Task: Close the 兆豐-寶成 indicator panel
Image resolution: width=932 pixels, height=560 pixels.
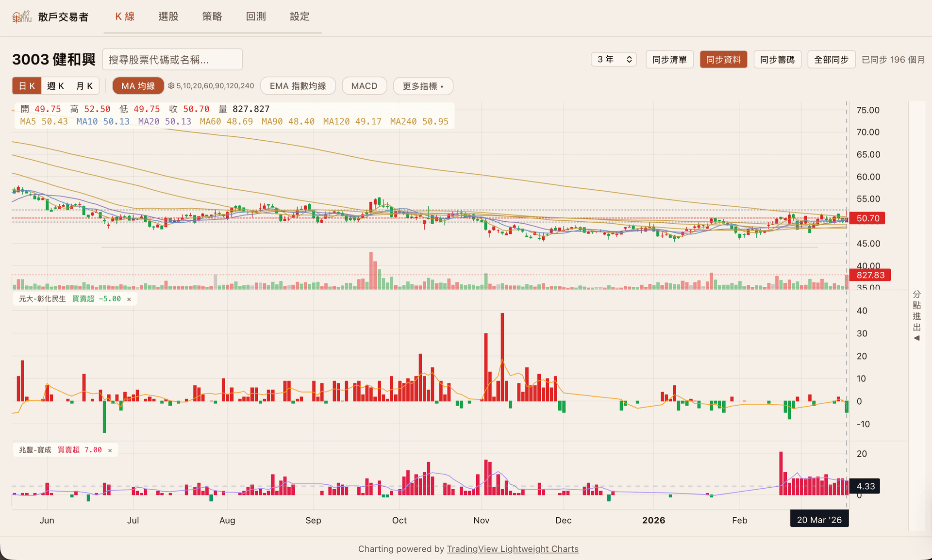Action: 110,450
